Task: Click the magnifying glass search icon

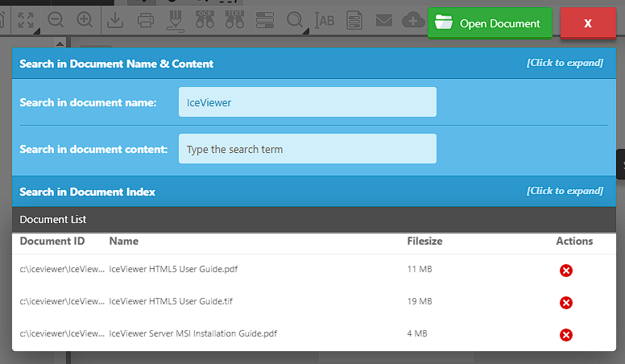Action: pyautogui.click(x=295, y=20)
